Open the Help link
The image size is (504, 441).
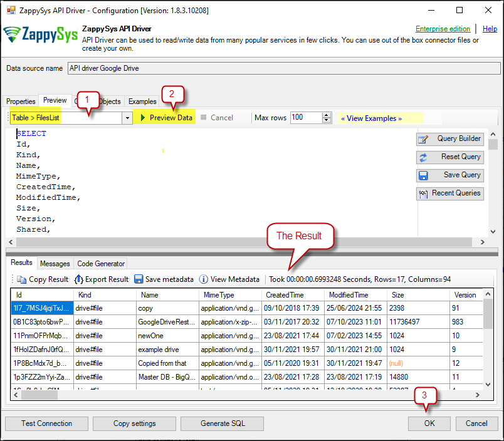click(490, 29)
